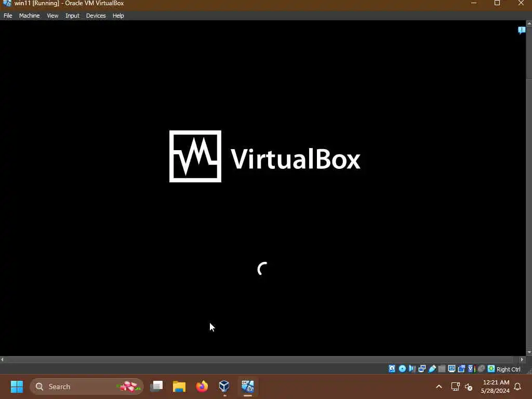This screenshot has width=532, height=399.
Task: Open the View menu
Action: (x=52, y=16)
